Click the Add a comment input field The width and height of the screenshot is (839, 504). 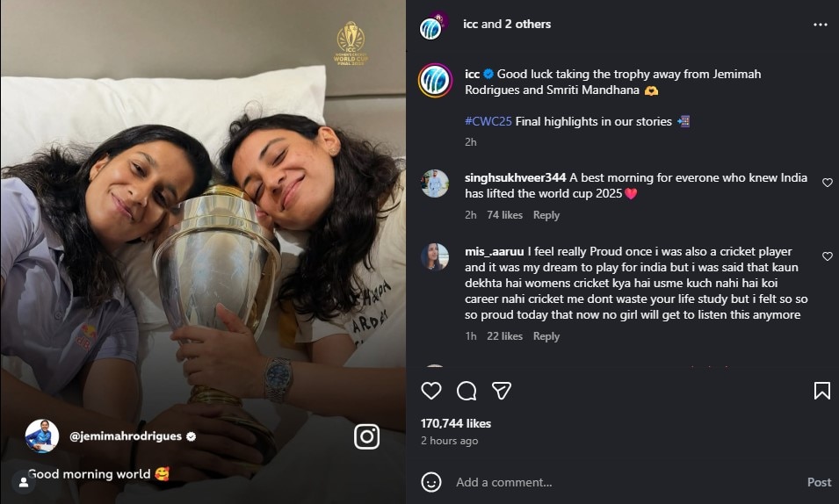coord(615,482)
